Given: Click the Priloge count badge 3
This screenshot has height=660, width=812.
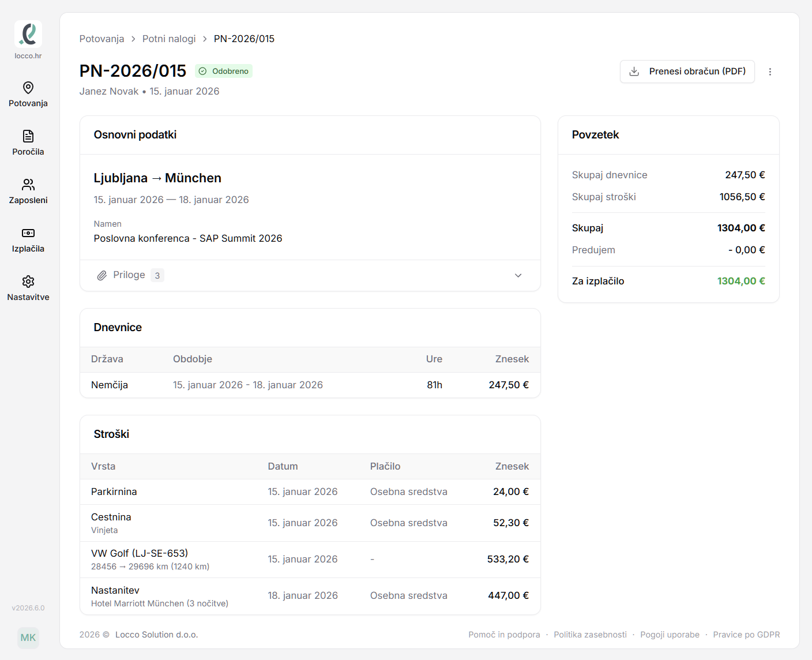Looking at the screenshot, I should click(x=157, y=276).
